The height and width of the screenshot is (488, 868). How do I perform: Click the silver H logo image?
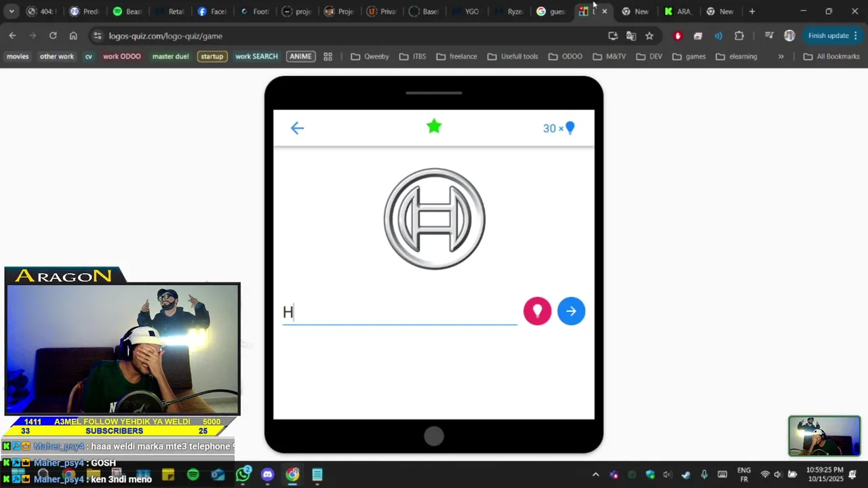pos(435,219)
